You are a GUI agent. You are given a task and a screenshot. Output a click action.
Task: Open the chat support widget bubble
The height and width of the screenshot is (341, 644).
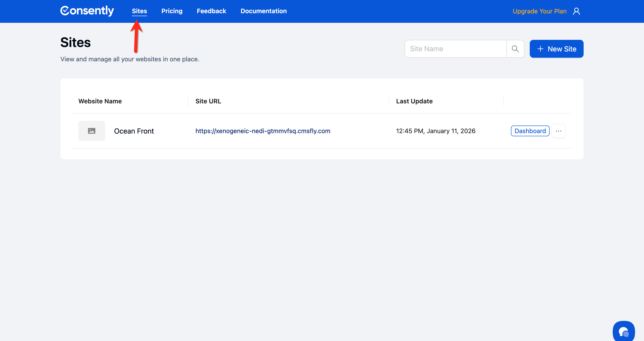coord(623,332)
